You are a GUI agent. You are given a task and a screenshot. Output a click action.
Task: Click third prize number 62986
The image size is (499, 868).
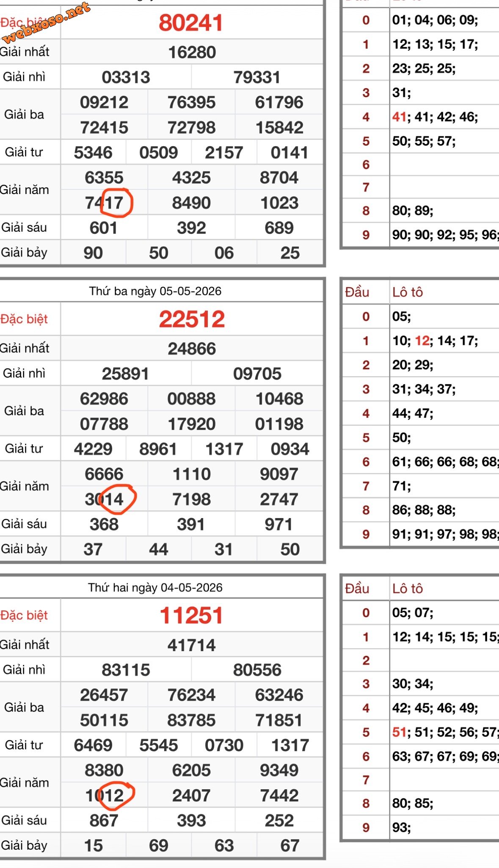(x=104, y=399)
